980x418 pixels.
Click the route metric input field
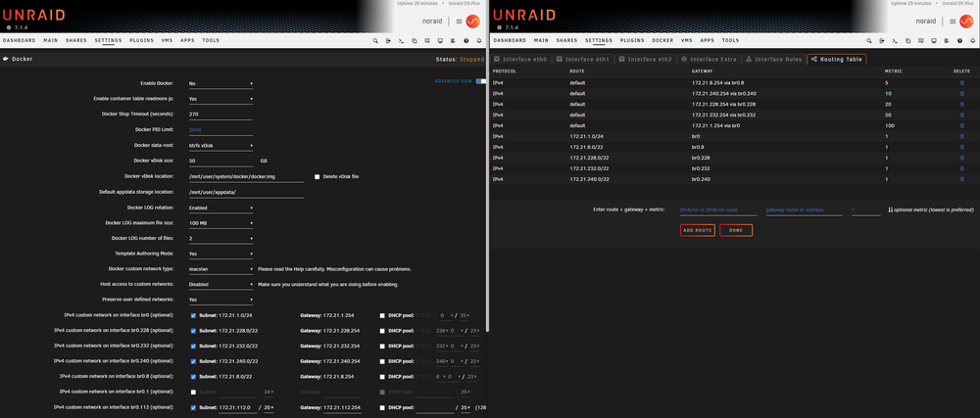click(x=865, y=210)
